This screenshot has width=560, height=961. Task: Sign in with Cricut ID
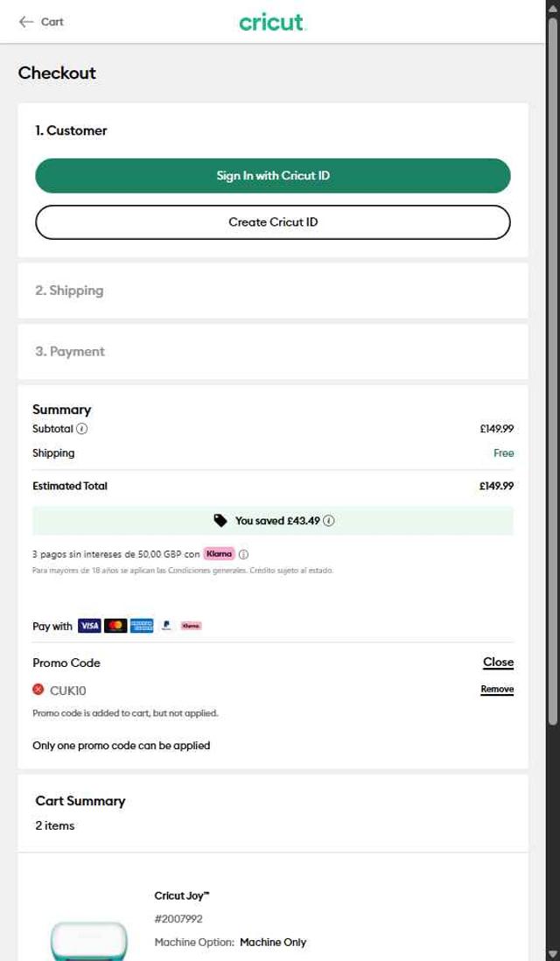(x=273, y=176)
